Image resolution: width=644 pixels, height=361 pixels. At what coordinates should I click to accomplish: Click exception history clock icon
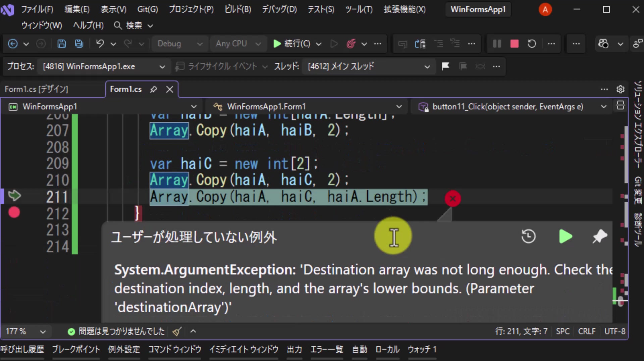tap(529, 236)
